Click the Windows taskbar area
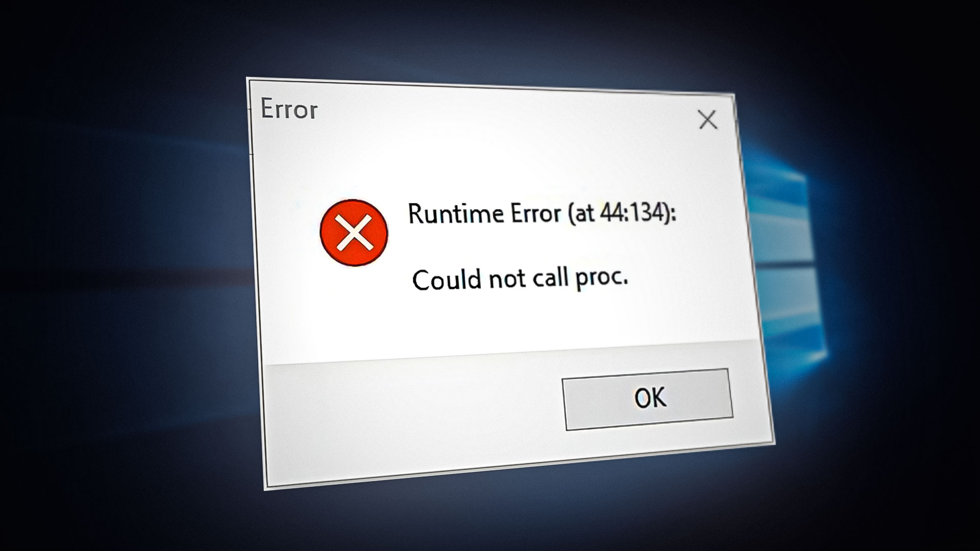Screen dimensions: 980x551 click(x=490, y=538)
